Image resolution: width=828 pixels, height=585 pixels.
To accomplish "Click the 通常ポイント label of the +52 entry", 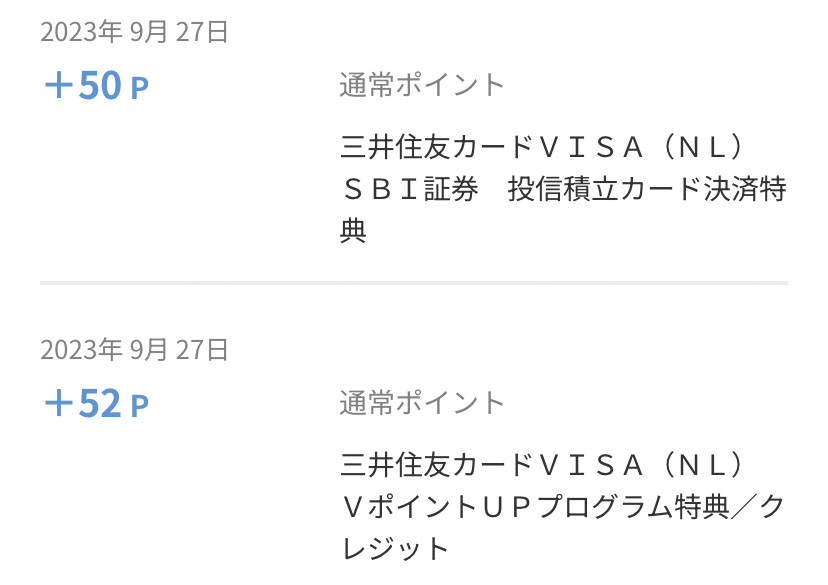I will click(422, 403).
